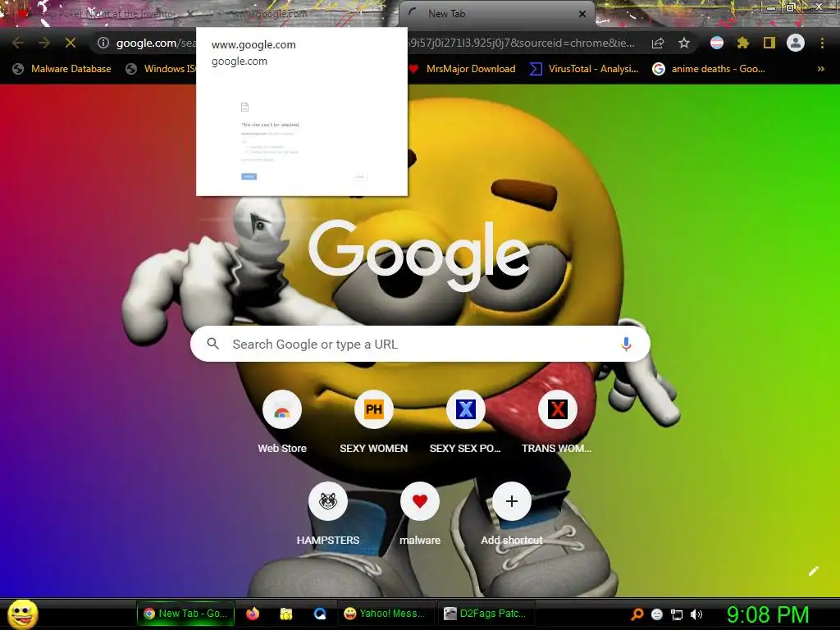Screen dimensions: 840x630
Task: Click the smiley face tray icon
Action: (x=657, y=614)
